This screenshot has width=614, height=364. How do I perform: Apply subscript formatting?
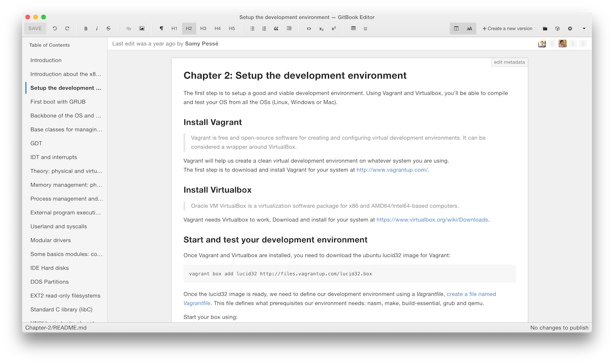tap(321, 29)
